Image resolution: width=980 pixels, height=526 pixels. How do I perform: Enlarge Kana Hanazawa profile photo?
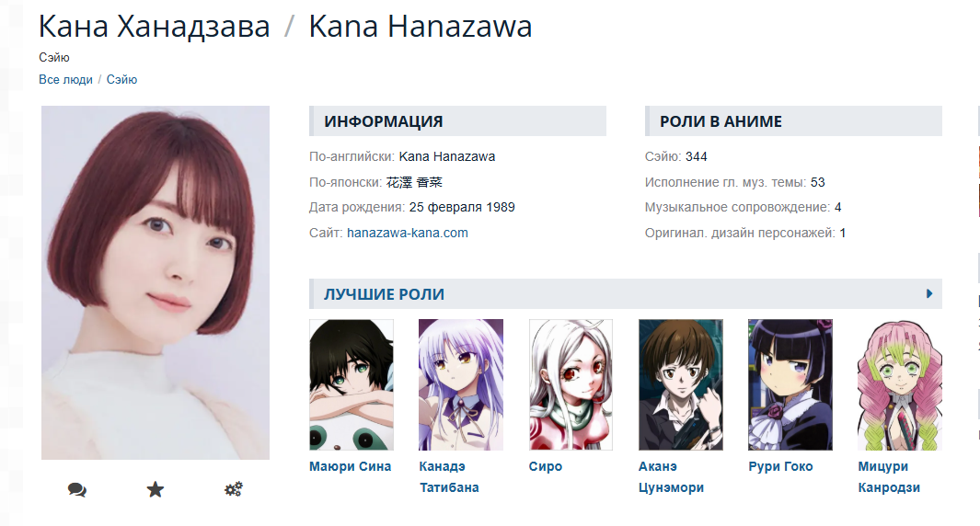tap(156, 282)
